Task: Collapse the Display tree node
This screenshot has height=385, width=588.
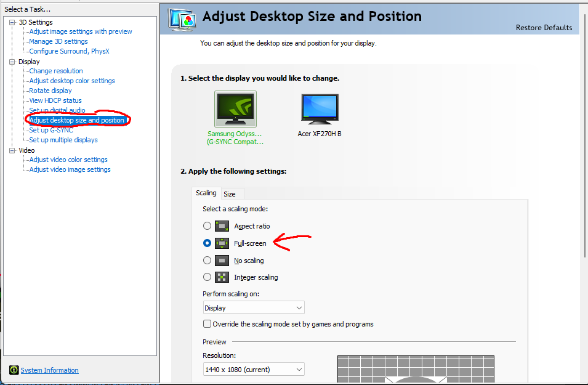Action: point(12,62)
